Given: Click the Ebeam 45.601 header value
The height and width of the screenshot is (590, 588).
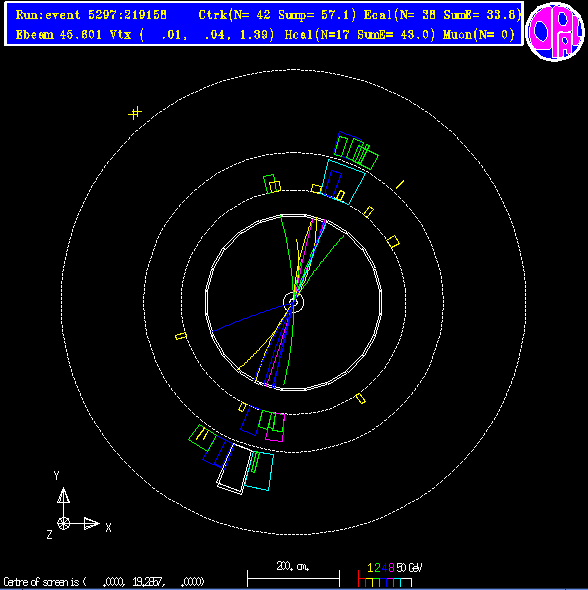Looking at the screenshot, I should coord(59,35).
